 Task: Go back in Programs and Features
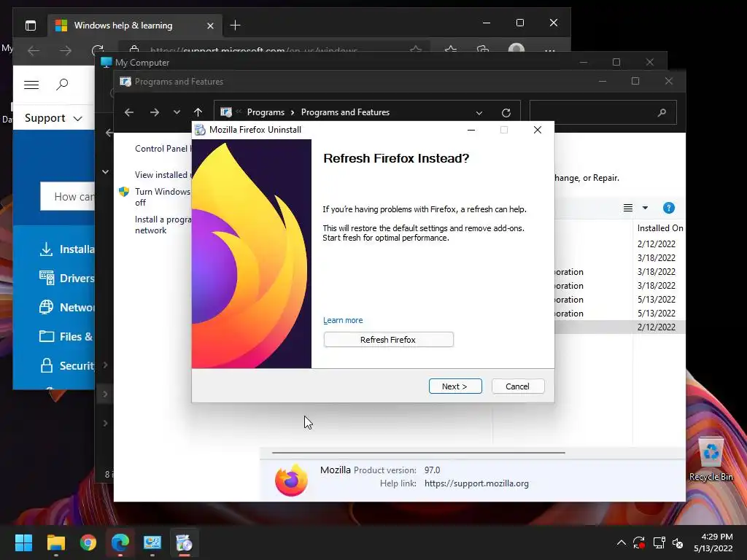click(129, 112)
